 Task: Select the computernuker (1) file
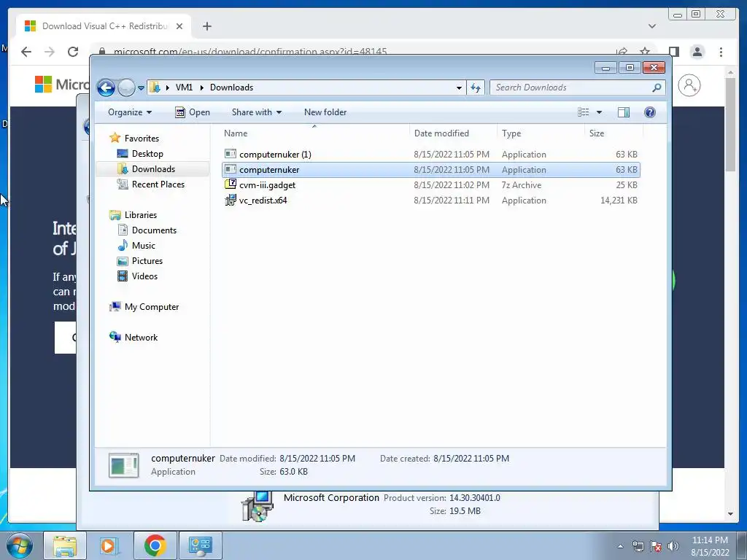click(430, 155)
